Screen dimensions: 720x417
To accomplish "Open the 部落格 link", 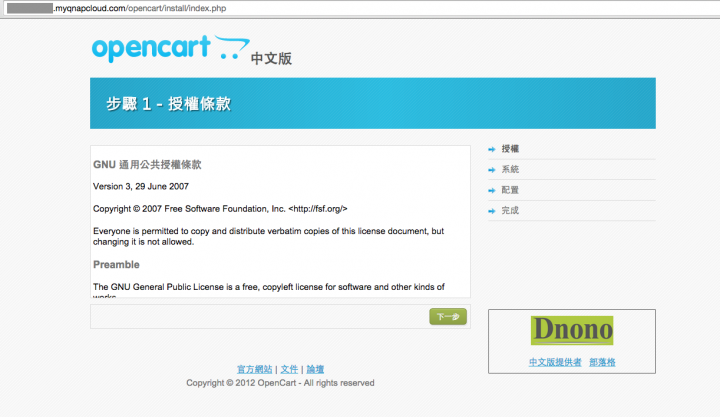I will (x=602, y=362).
